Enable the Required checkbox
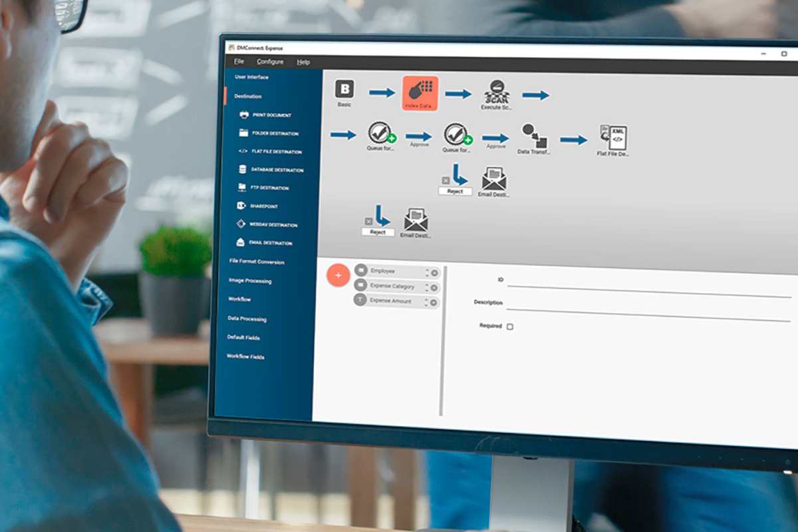This screenshot has height=532, width=798. [510, 327]
